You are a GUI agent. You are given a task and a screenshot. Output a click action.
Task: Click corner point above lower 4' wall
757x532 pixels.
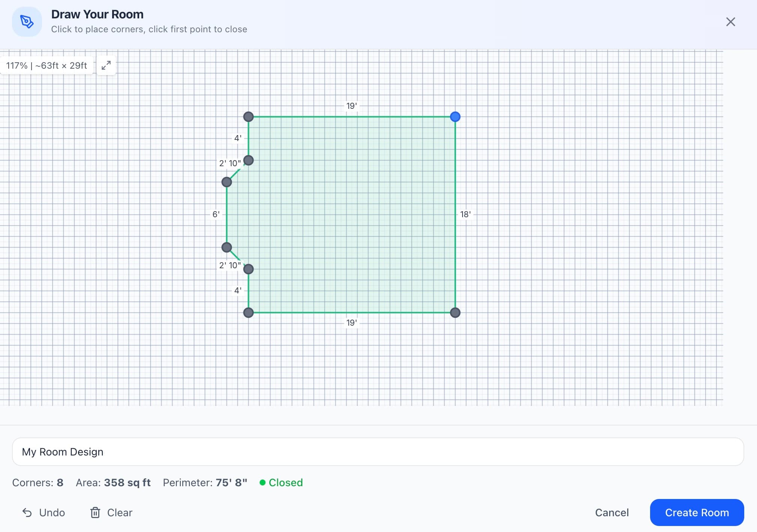248,269
